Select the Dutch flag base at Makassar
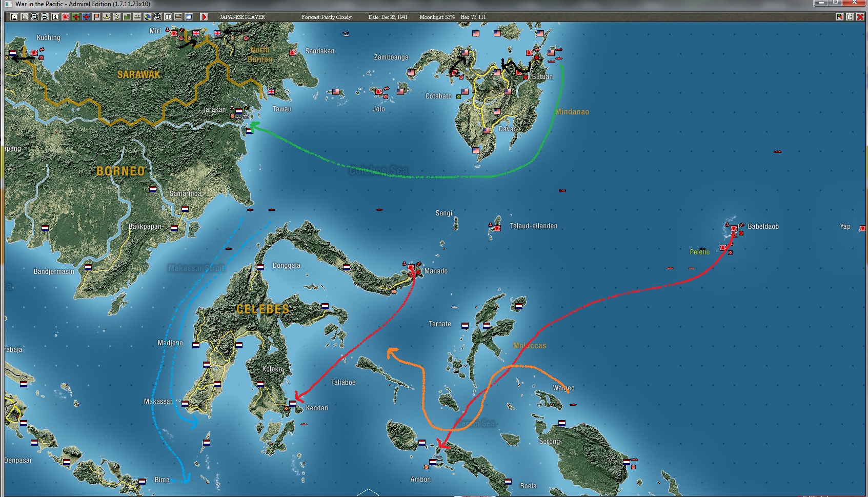Screen dimensions: 868x497 coord(185,404)
